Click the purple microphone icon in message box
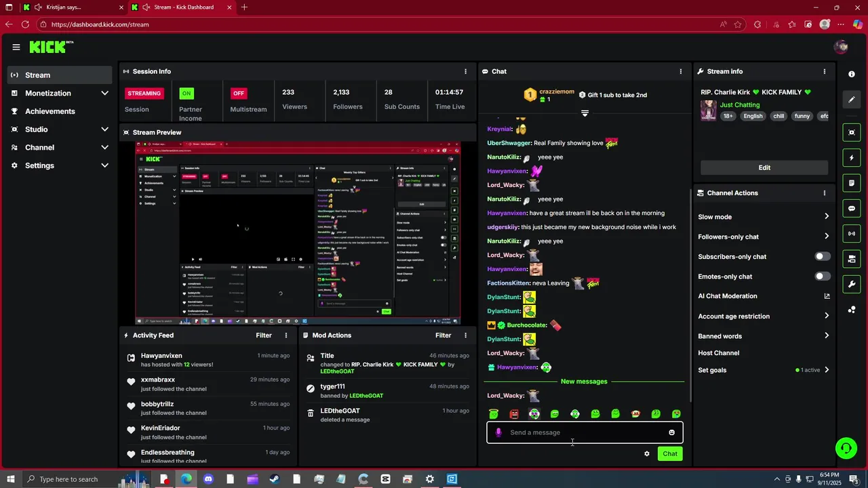 [x=498, y=432]
